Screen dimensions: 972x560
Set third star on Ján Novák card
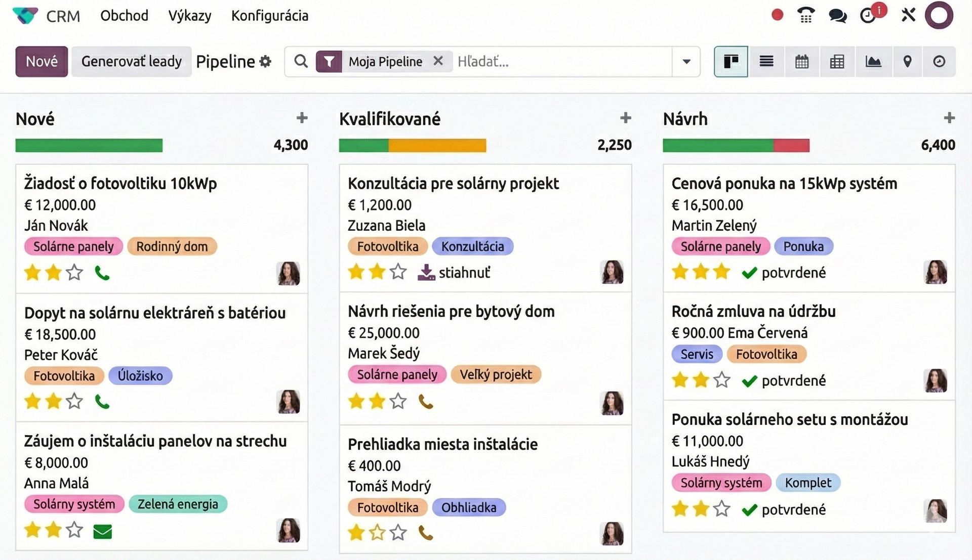[x=75, y=273]
